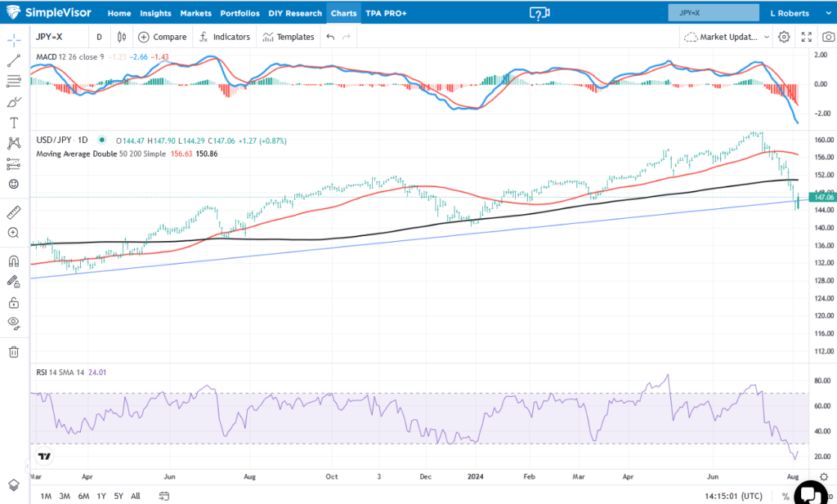This screenshot has height=504, width=837.
Task: Enter fullscreen mode with the expand icon
Action: click(x=806, y=37)
